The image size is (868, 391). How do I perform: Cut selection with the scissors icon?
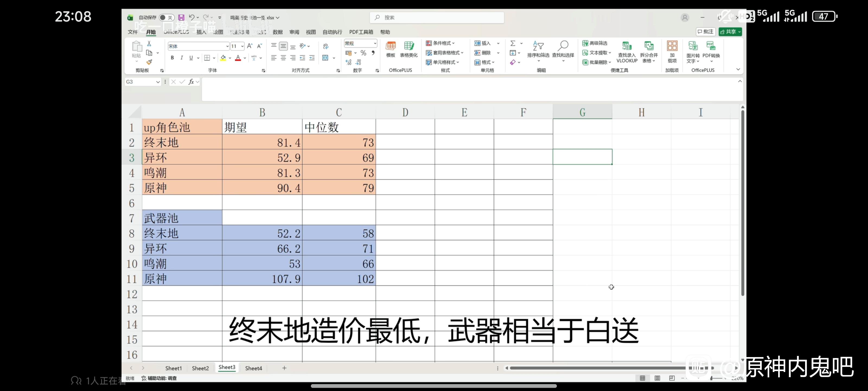(149, 43)
